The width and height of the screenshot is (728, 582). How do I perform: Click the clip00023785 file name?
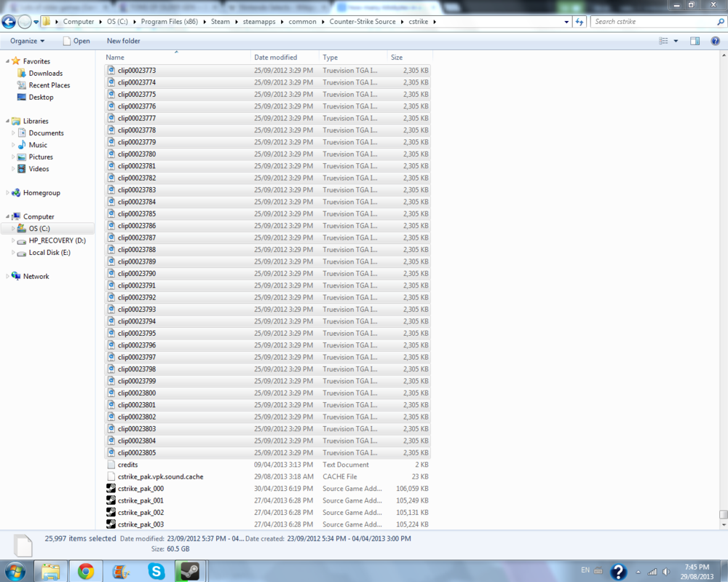point(137,213)
